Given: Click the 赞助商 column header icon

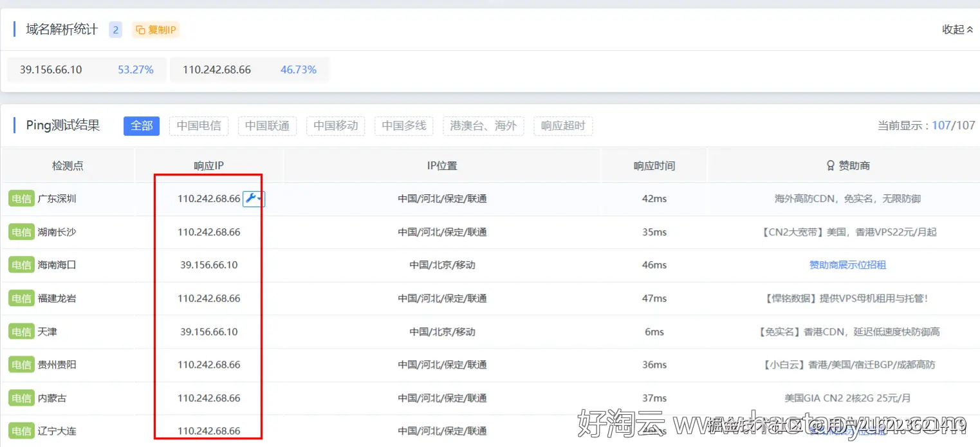Looking at the screenshot, I should (x=831, y=165).
